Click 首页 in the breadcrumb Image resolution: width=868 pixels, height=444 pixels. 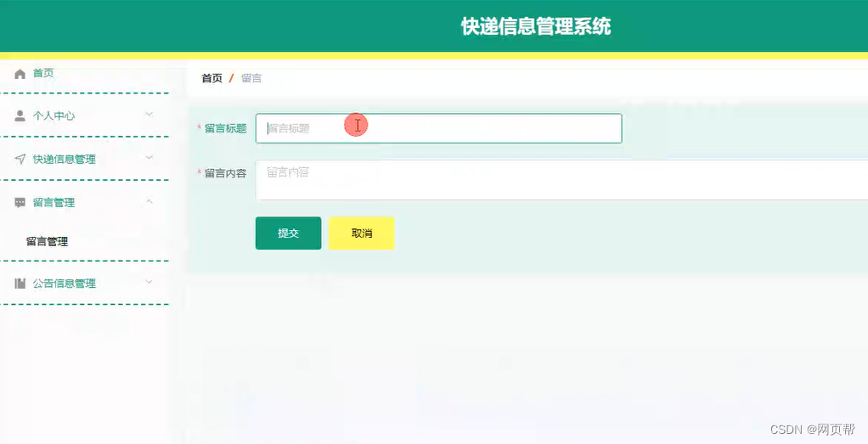click(x=211, y=79)
